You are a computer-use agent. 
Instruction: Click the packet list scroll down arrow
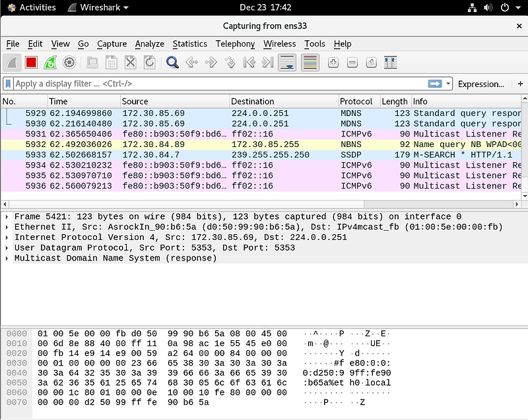point(525,196)
